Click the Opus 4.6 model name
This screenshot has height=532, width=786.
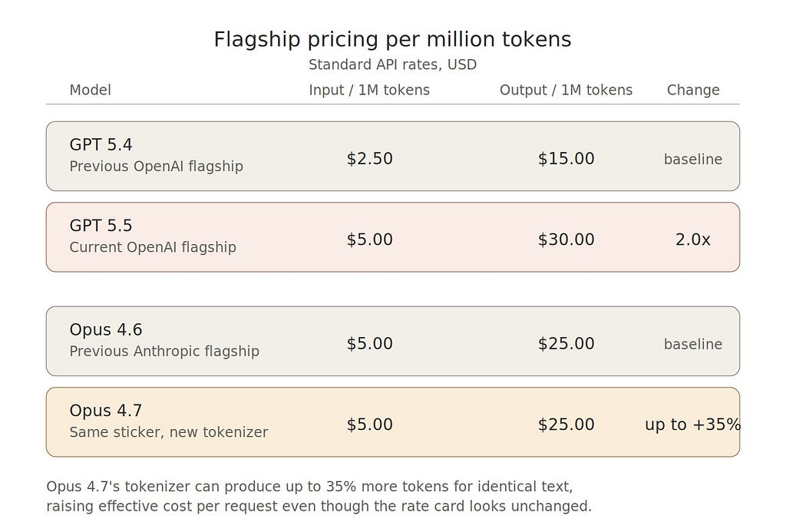click(x=106, y=329)
